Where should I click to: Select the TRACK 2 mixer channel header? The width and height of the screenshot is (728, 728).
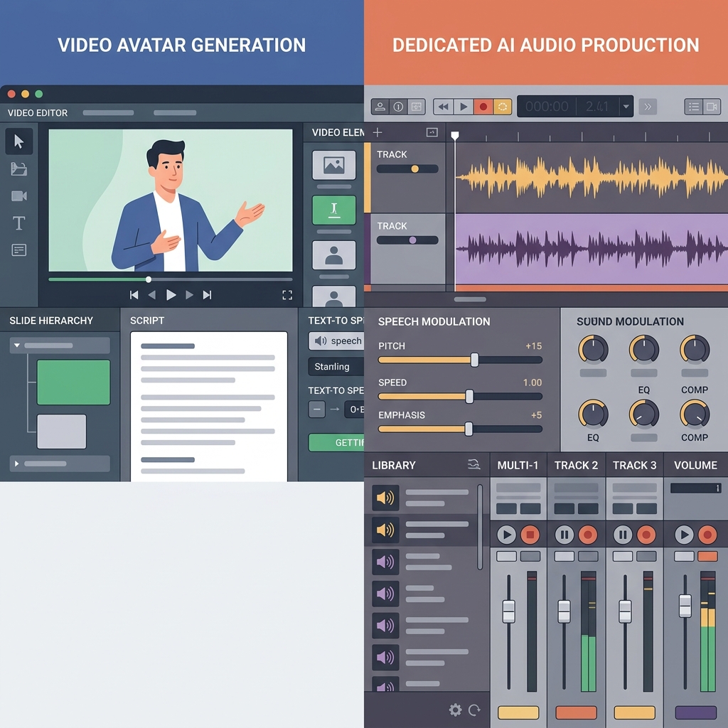pyautogui.click(x=576, y=465)
